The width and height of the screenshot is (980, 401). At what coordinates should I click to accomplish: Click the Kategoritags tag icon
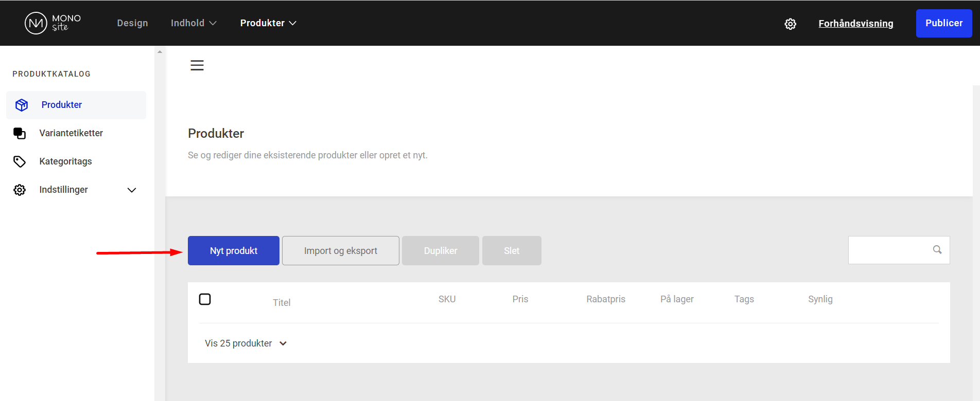[20, 161]
